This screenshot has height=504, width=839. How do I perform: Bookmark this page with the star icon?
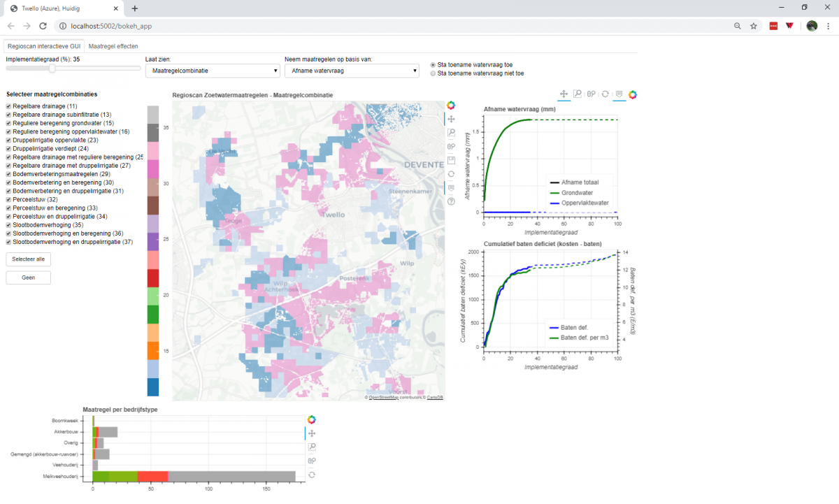coord(754,26)
